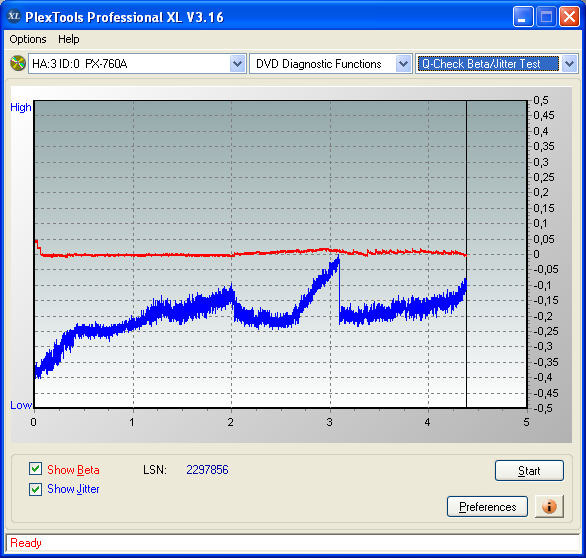Click the Q-Check Beta/Jitter Test selection field
Image resolution: width=586 pixels, height=558 pixels.
point(488,64)
